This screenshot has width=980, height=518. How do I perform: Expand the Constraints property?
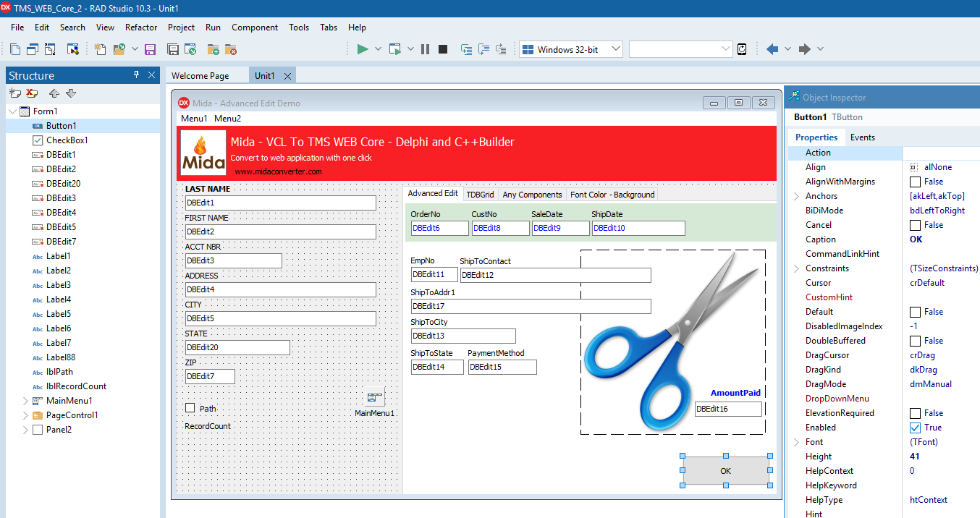(796, 268)
